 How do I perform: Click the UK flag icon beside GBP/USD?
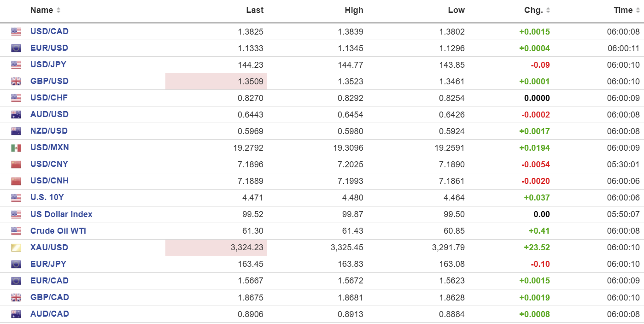click(16, 82)
